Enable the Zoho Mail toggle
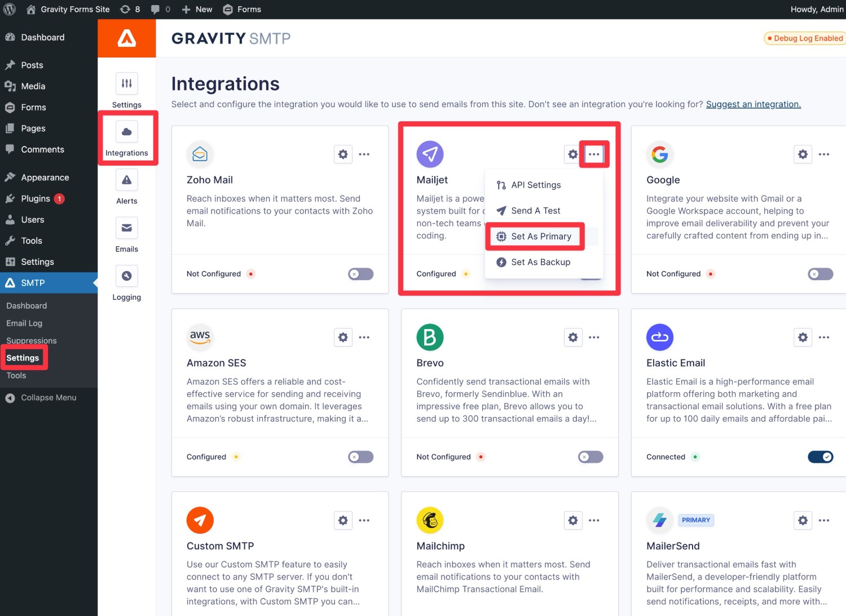846x616 pixels. click(x=361, y=274)
